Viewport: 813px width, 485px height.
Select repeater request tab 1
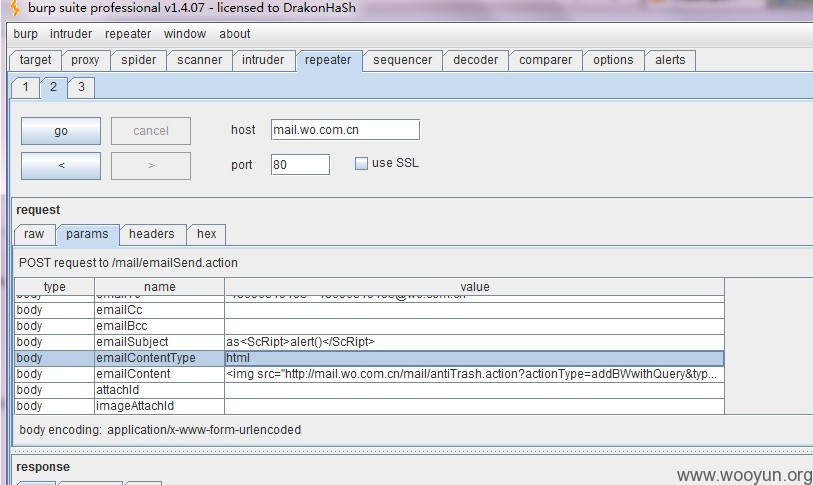point(25,87)
